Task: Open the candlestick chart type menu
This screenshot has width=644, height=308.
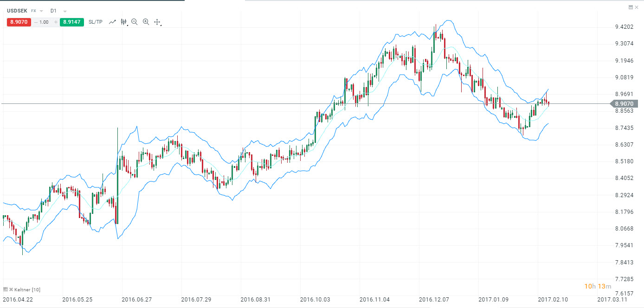Action: click(x=123, y=22)
